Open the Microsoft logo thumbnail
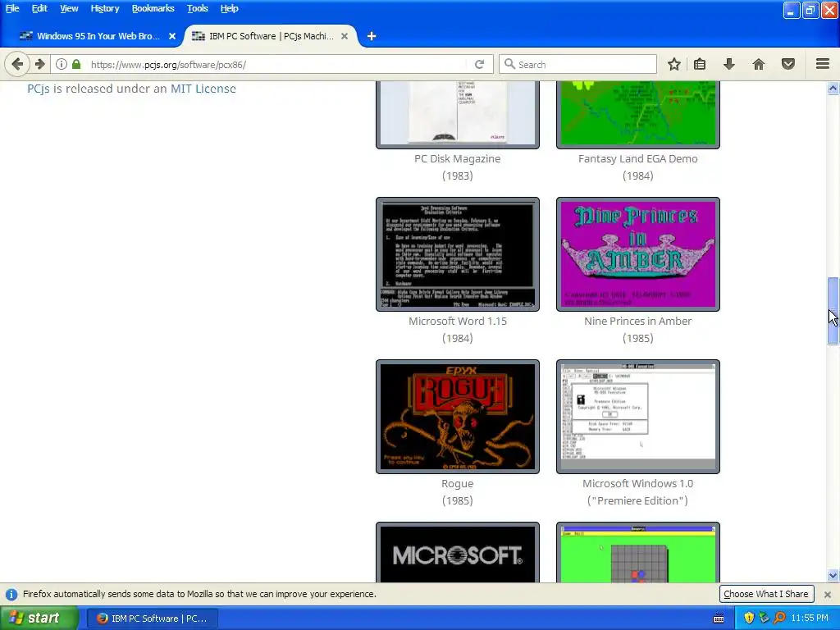Viewport: 840px width, 630px height. pyautogui.click(x=458, y=553)
